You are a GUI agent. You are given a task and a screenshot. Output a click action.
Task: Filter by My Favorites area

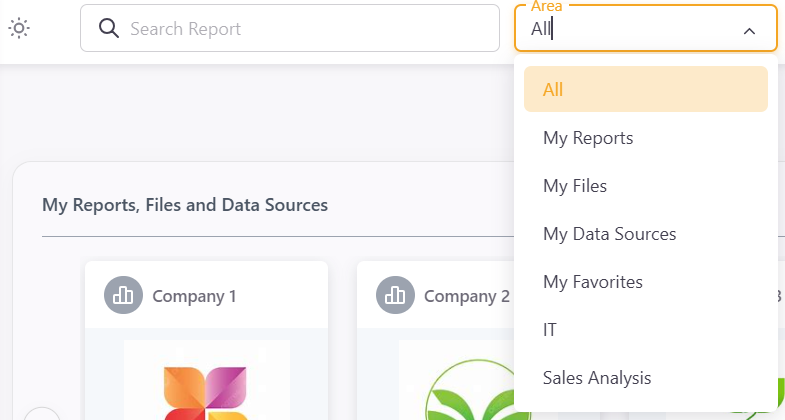pos(592,282)
